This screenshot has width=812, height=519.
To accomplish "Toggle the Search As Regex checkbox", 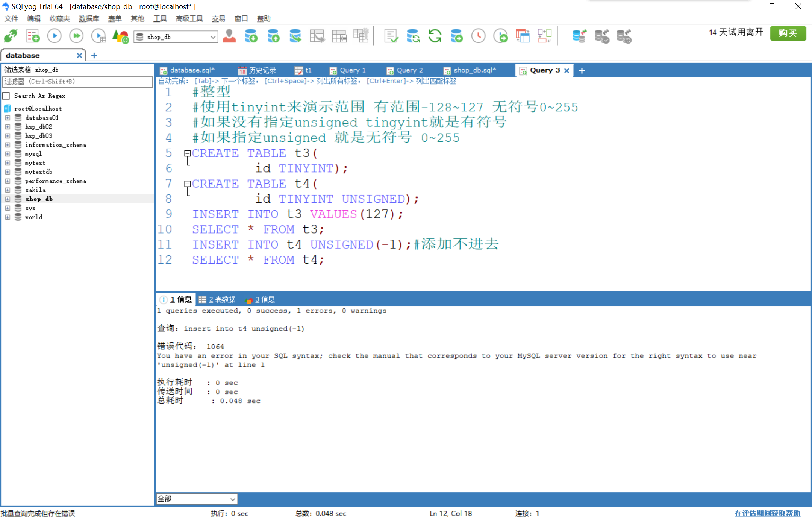I will [x=8, y=96].
